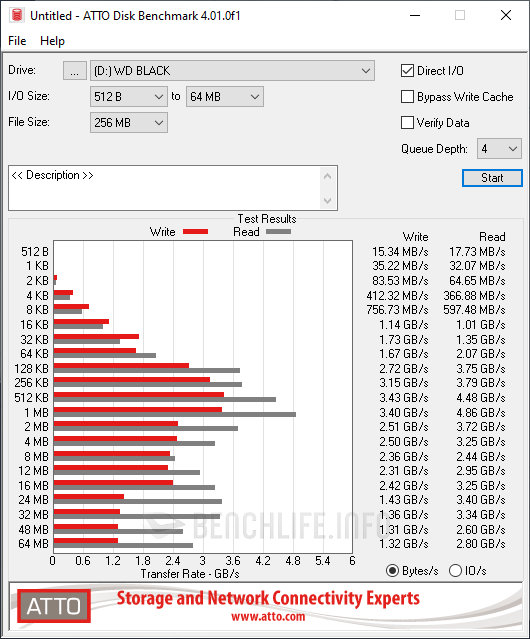
Task: Close the ATTO Disk Benchmark window
Action: point(506,15)
